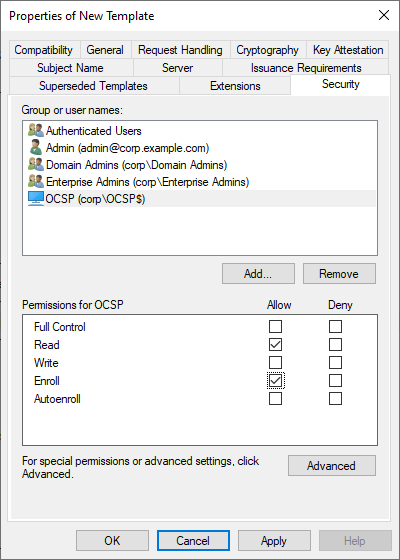Remove the selected OCSP entry
Image resolution: width=400 pixels, height=560 pixels.
339,274
